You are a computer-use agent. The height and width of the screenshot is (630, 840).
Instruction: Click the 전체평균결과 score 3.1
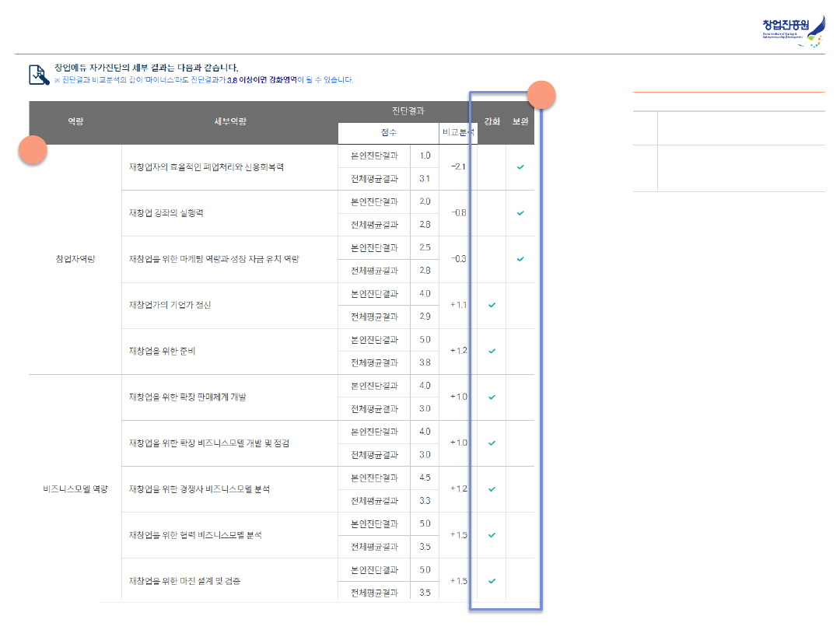[425, 179]
